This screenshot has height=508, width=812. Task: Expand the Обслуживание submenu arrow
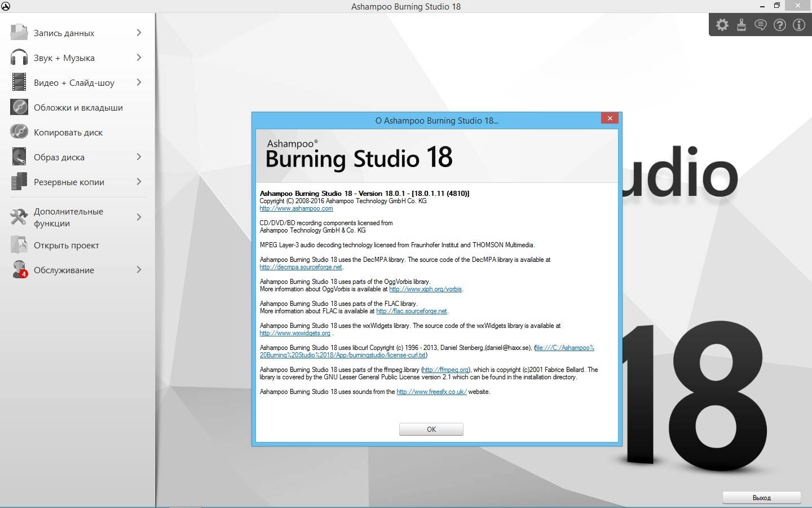[139, 269]
